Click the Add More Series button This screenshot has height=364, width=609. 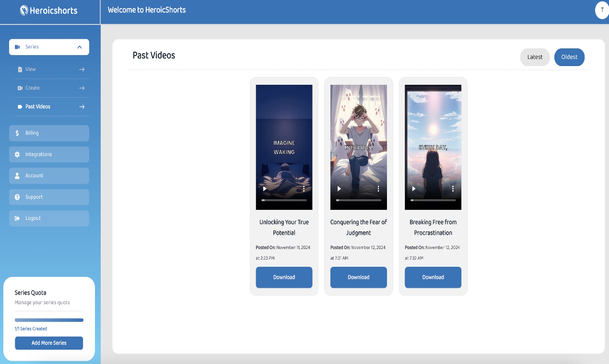pyautogui.click(x=49, y=343)
